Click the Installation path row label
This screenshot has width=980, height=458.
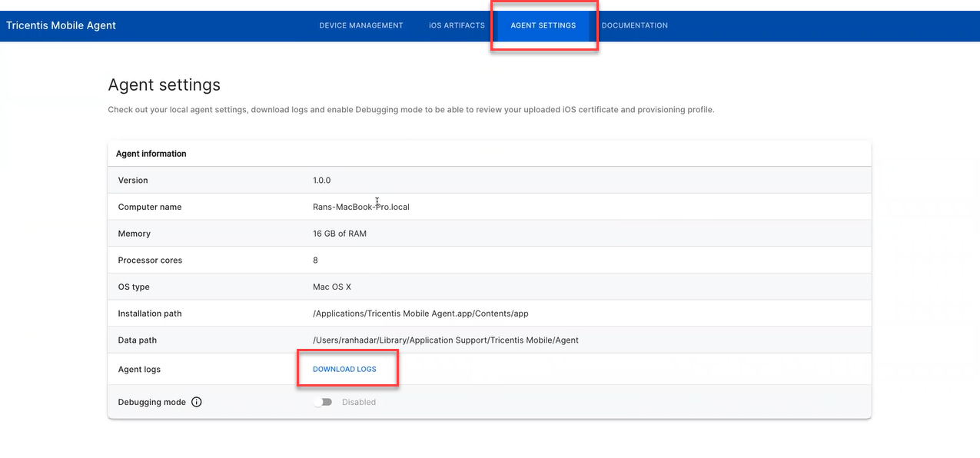click(x=150, y=314)
